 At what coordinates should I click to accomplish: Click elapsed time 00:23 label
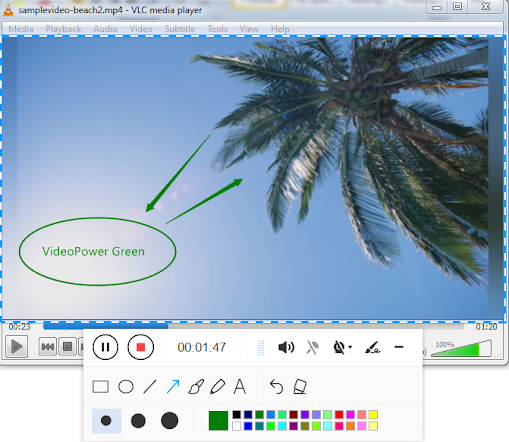[19, 327]
